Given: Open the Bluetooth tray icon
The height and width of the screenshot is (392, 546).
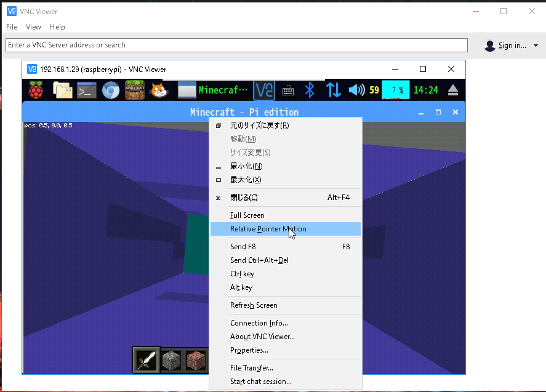Looking at the screenshot, I should (x=310, y=90).
